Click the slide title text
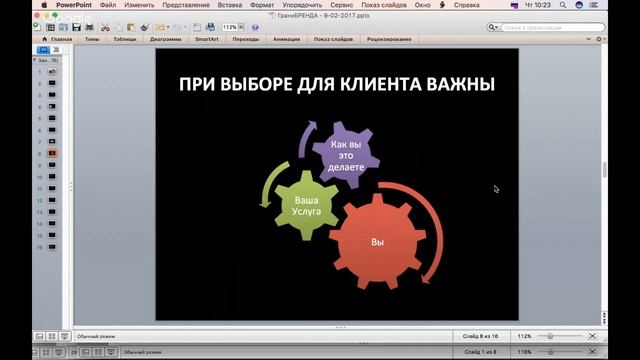The image size is (640, 360). [337, 84]
